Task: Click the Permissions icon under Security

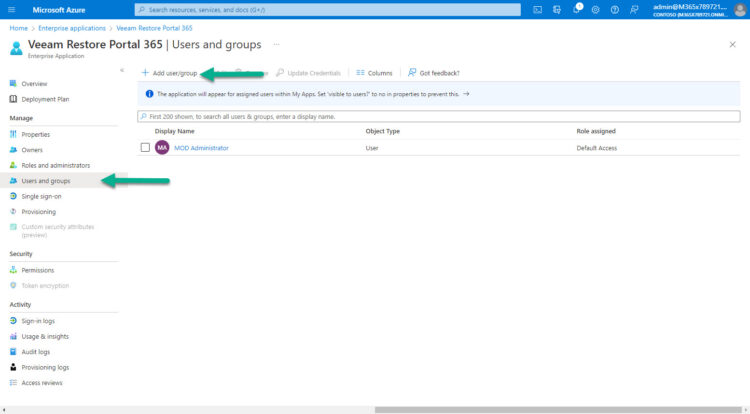Action: [13, 270]
